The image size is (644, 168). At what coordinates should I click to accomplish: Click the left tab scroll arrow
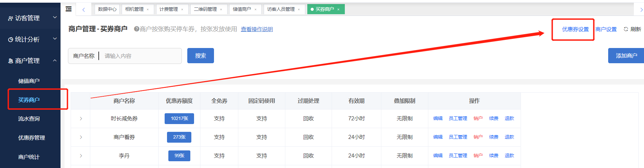[x=84, y=9]
